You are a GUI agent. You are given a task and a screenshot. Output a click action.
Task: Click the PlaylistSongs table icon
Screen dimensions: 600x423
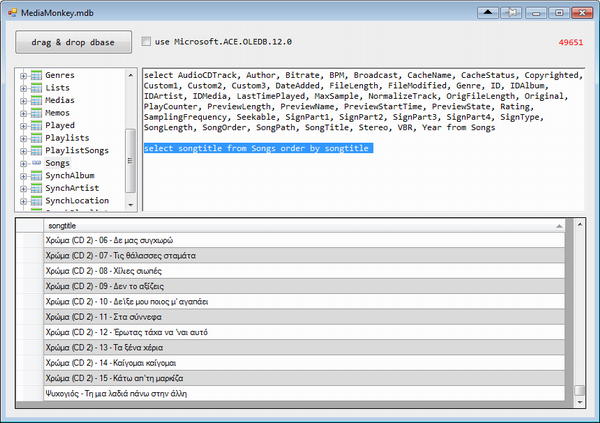pyautogui.click(x=36, y=151)
